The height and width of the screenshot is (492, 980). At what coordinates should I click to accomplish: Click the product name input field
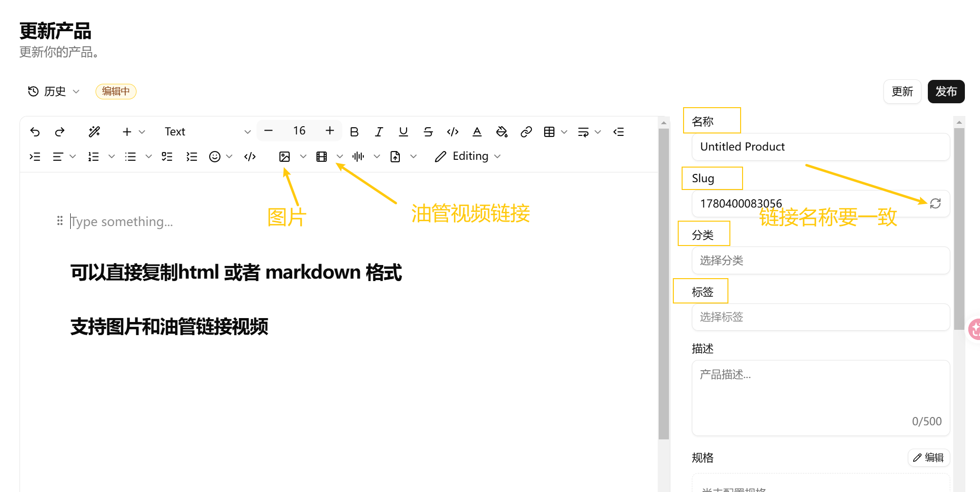[x=821, y=147]
